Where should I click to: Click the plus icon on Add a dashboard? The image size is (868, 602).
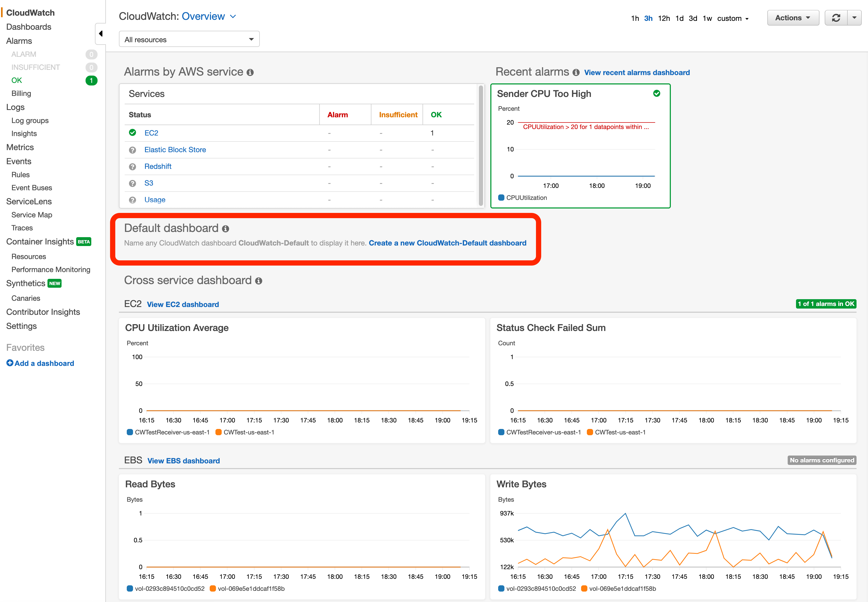[x=10, y=363]
